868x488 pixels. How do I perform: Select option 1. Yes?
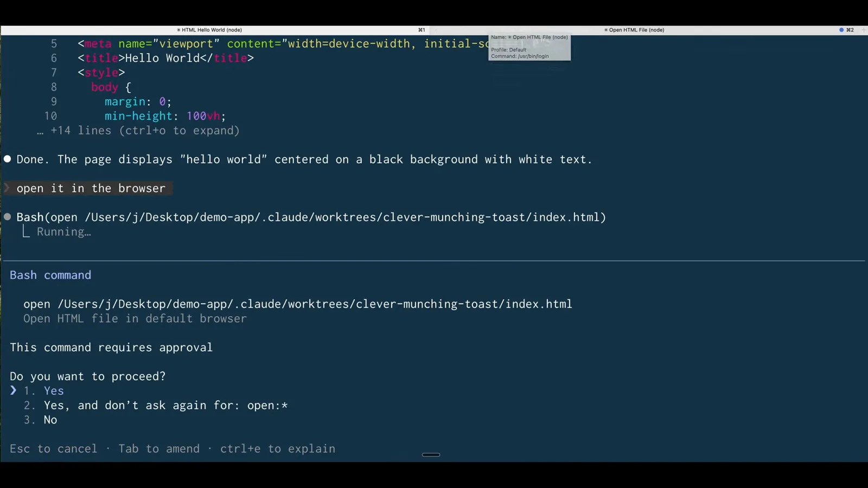point(43,391)
